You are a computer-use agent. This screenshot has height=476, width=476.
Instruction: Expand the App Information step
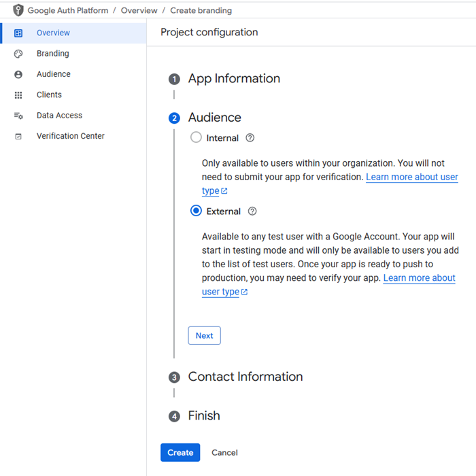234,78
